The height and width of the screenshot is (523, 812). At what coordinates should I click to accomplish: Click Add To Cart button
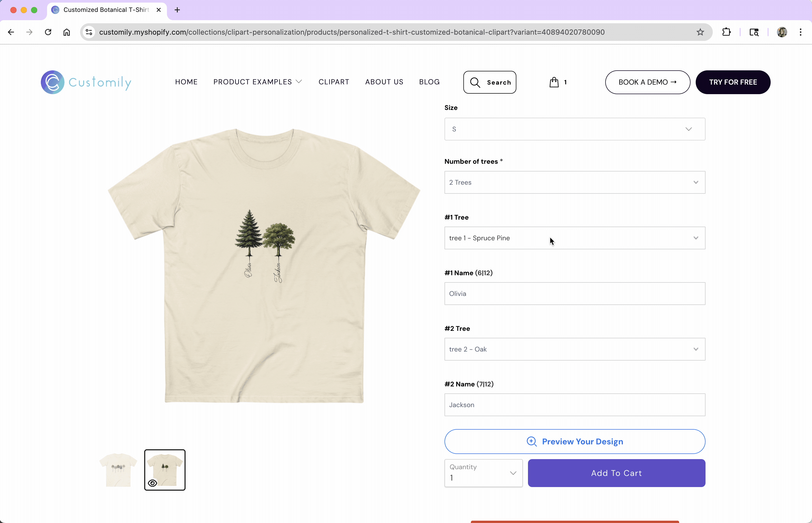tap(616, 473)
